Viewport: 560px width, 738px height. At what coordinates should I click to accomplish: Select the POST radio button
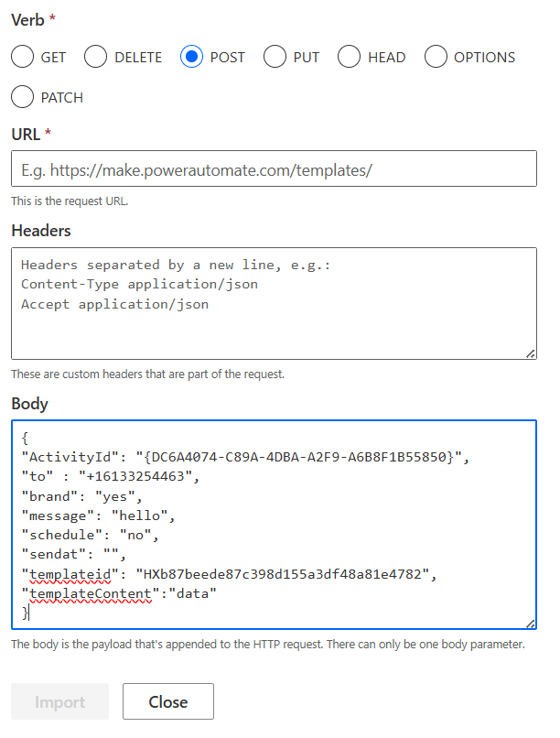pyautogui.click(x=191, y=57)
